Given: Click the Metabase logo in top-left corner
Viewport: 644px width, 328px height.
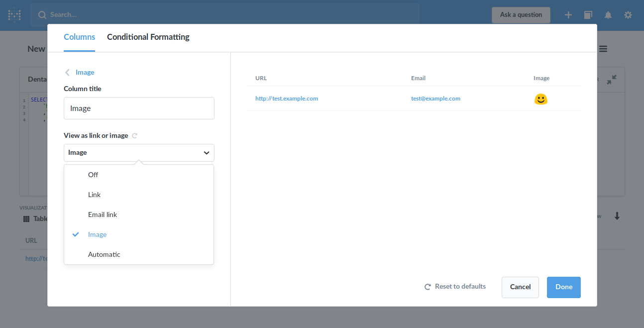Looking at the screenshot, I should click(14, 15).
